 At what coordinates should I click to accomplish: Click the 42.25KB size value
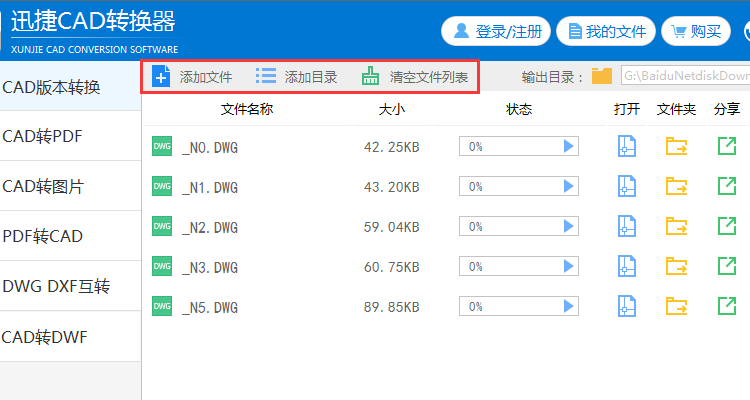pyautogui.click(x=392, y=147)
